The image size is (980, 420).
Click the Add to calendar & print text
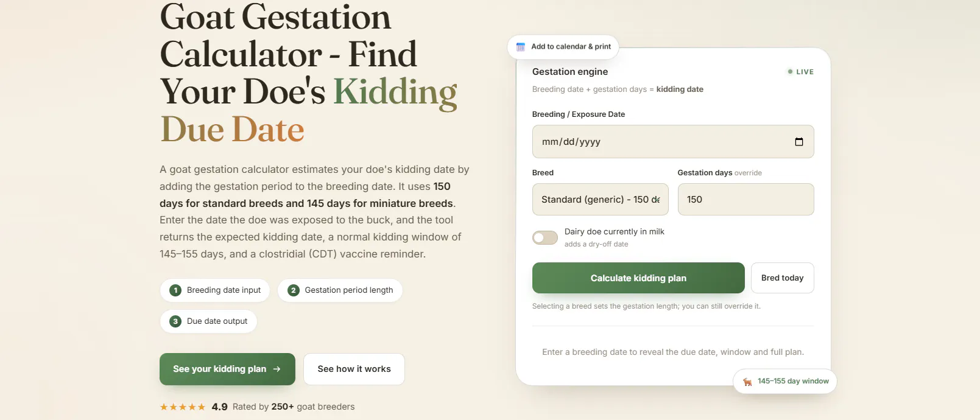pos(571,47)
